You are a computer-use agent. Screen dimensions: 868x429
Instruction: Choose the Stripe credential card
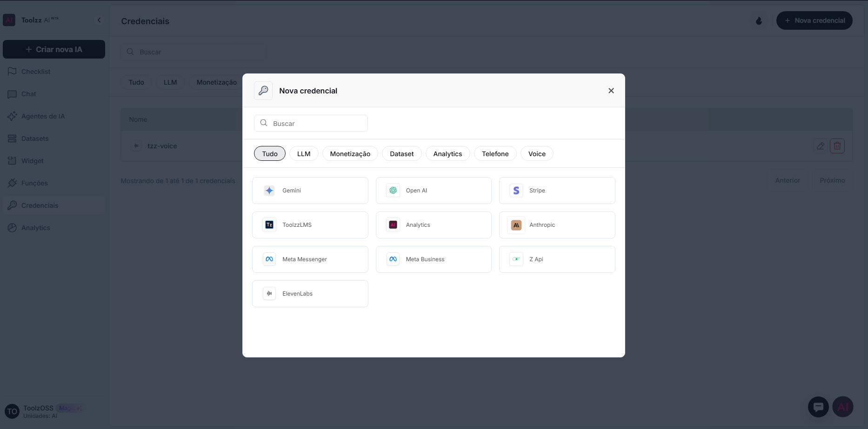coord(557,191)
